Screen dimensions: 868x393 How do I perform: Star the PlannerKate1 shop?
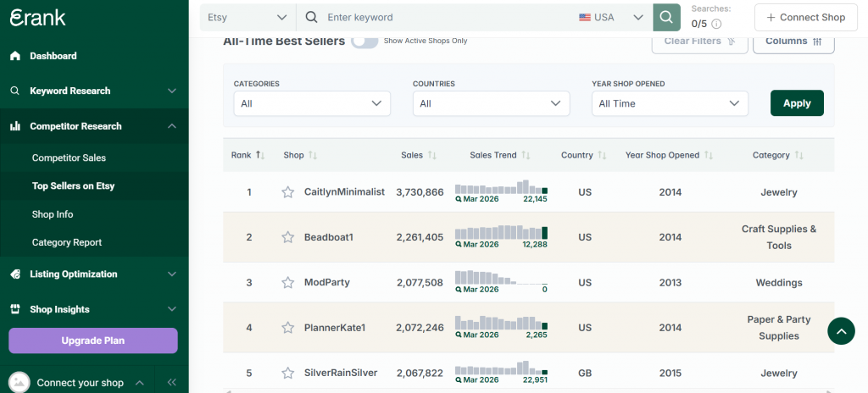288,328
